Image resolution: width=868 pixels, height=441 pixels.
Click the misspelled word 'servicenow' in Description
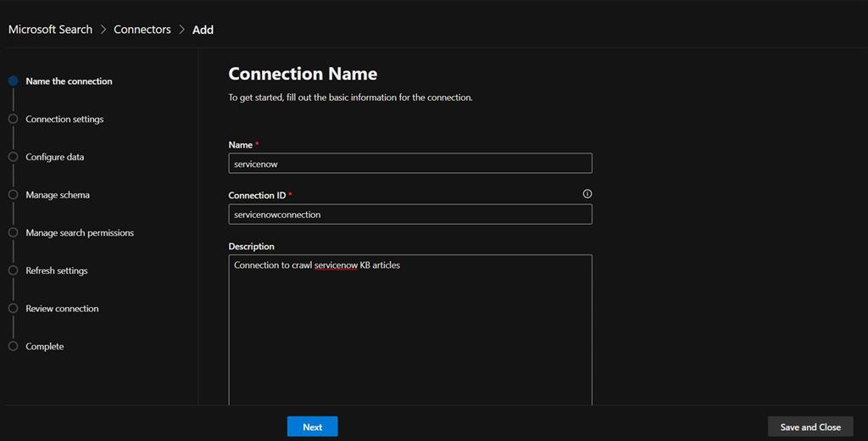(336, 265)
